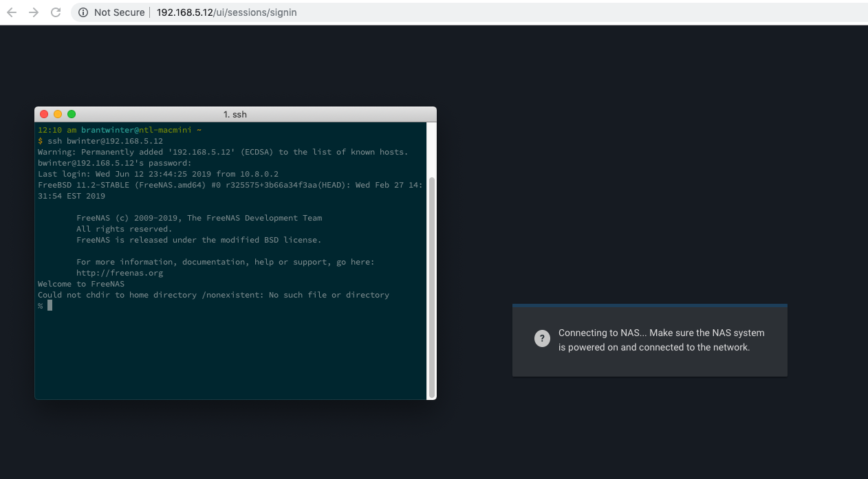Click the 'Welcome to FreeNAS' line
868x479 pixels.
pyautogui.click(x=81, y=284)
